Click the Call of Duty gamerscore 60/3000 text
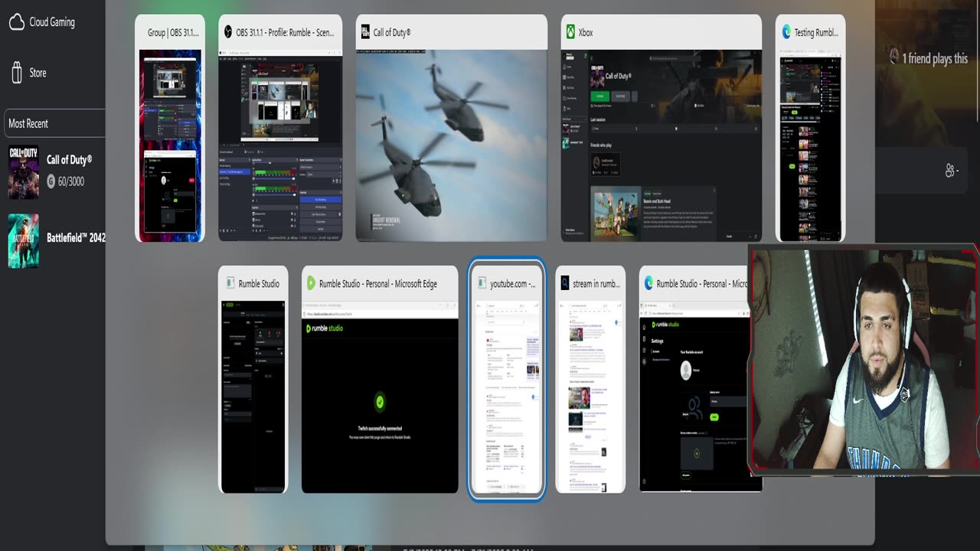The height and width of the screenshot is (551, 980). tap(70, 181)
